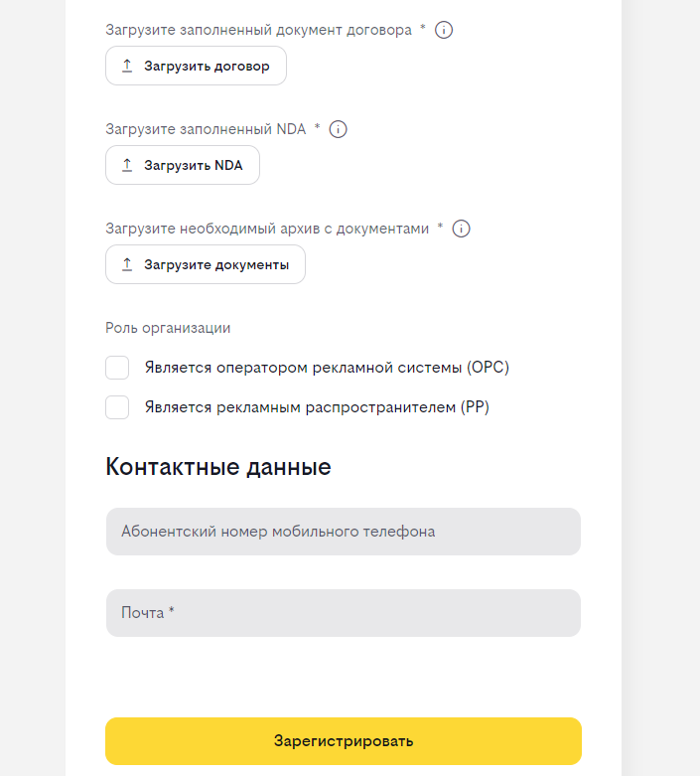Open the Загрузите документы upload button
Image resolution: width=700 pixels, height=776 pixels.
[x=206, y=264]
